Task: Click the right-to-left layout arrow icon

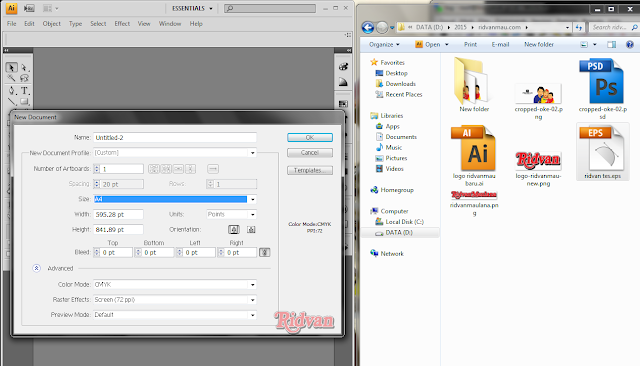Action: 213,169
